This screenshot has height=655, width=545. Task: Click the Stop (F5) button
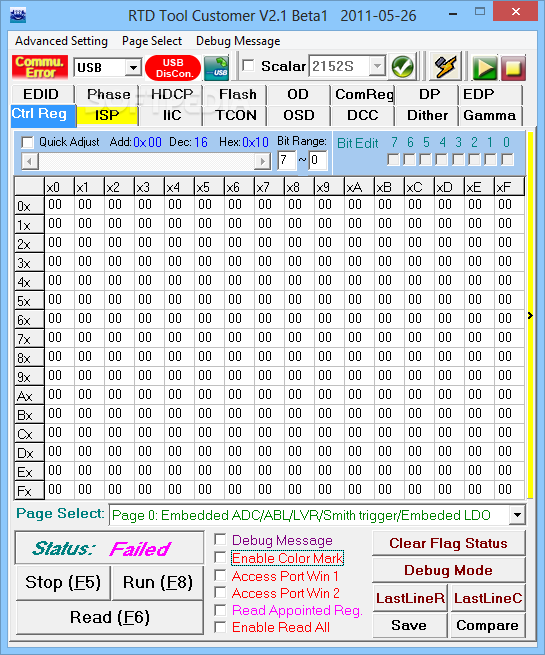[x=63, y=582]
